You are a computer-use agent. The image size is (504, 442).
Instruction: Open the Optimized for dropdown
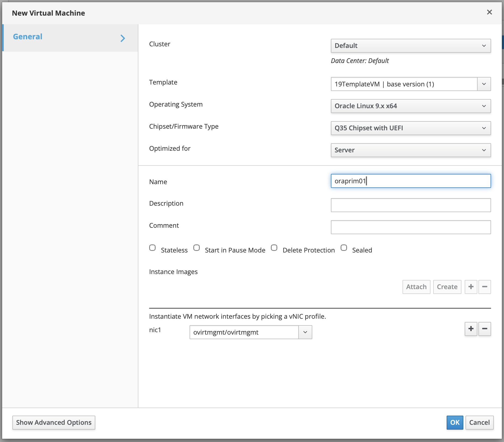pos(411,150)
